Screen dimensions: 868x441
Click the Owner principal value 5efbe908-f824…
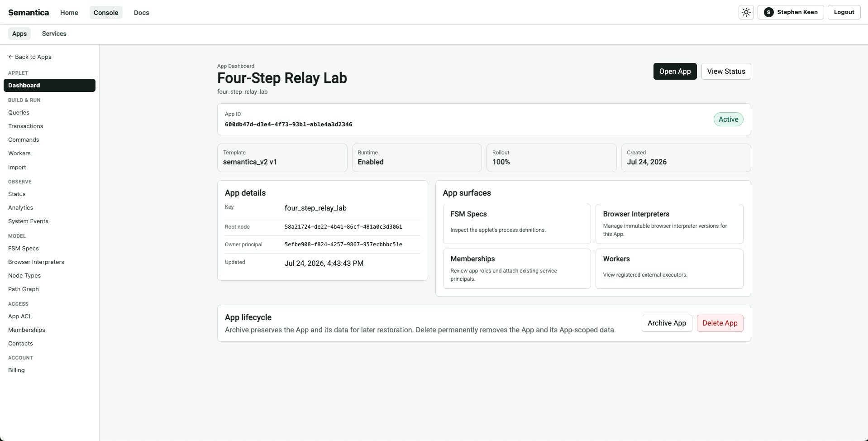(x=343, y=244)
